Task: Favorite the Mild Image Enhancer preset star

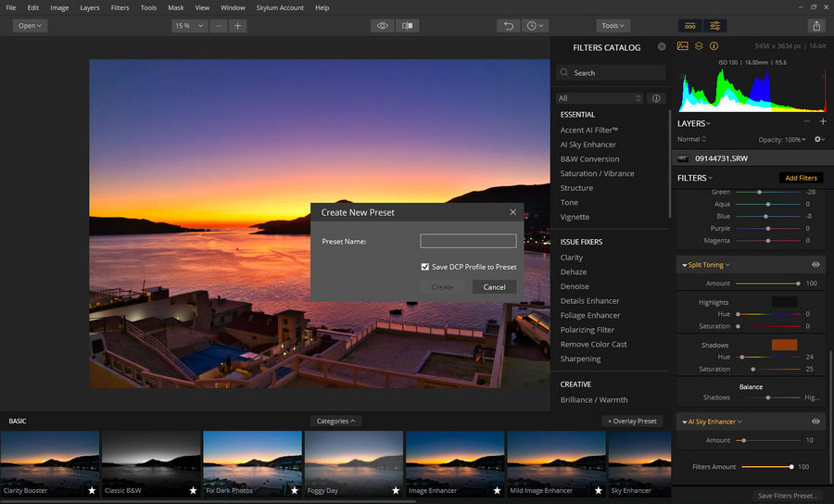Action: (599, 490)
